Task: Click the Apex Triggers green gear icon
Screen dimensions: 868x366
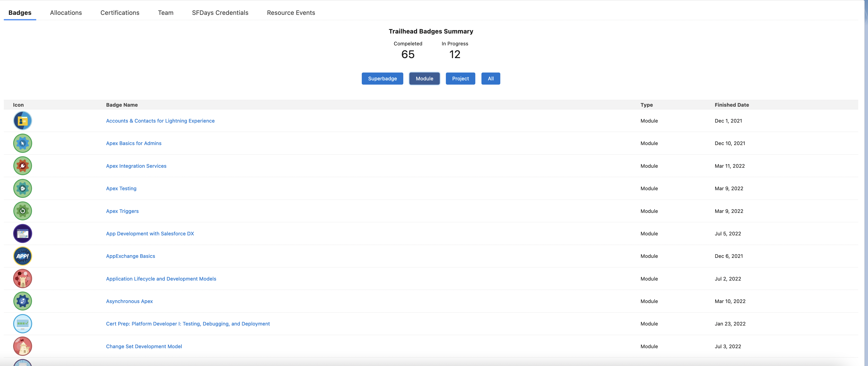Action: point(22,211)
